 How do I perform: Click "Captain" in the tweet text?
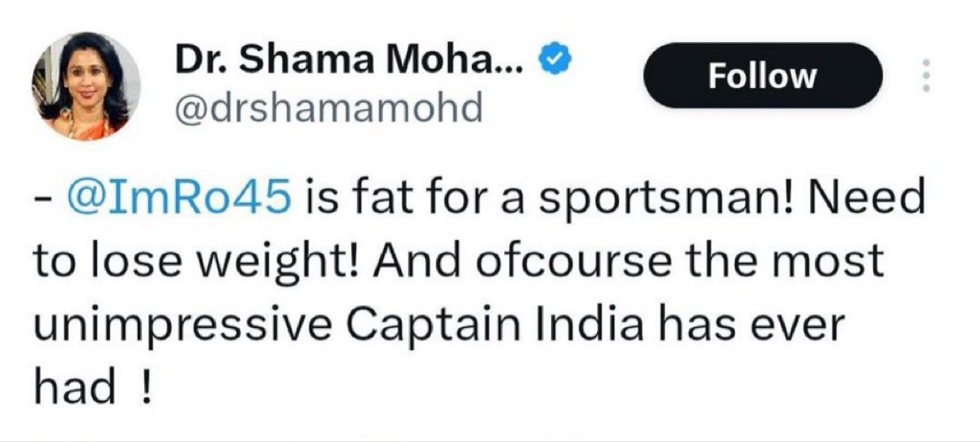coord(412,326)
